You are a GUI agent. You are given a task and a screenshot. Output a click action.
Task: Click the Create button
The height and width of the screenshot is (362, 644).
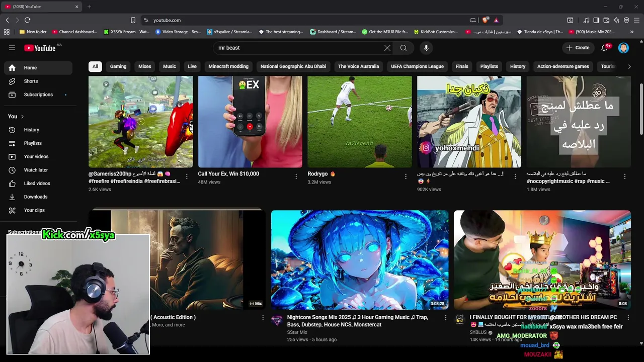point(578,48)
